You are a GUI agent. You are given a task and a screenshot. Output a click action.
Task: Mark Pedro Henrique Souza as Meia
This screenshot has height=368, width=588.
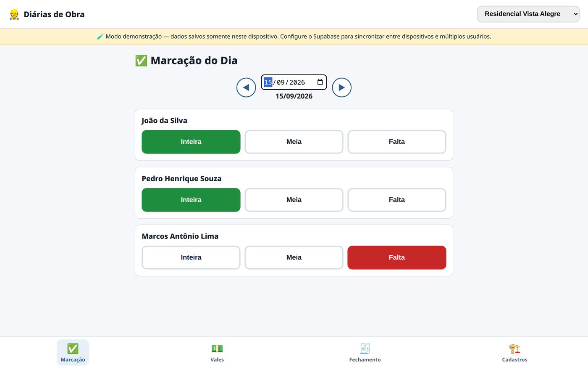click(x=294, y=200)
